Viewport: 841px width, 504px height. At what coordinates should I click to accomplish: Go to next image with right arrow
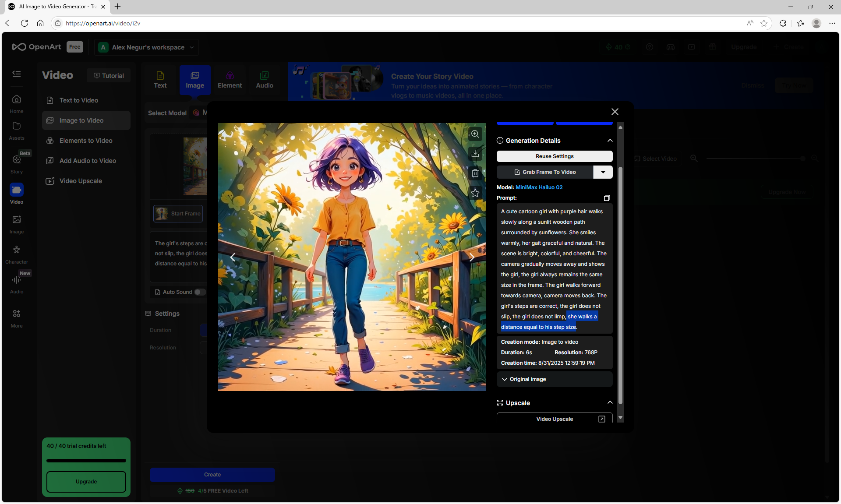click(x=472, y=257)
